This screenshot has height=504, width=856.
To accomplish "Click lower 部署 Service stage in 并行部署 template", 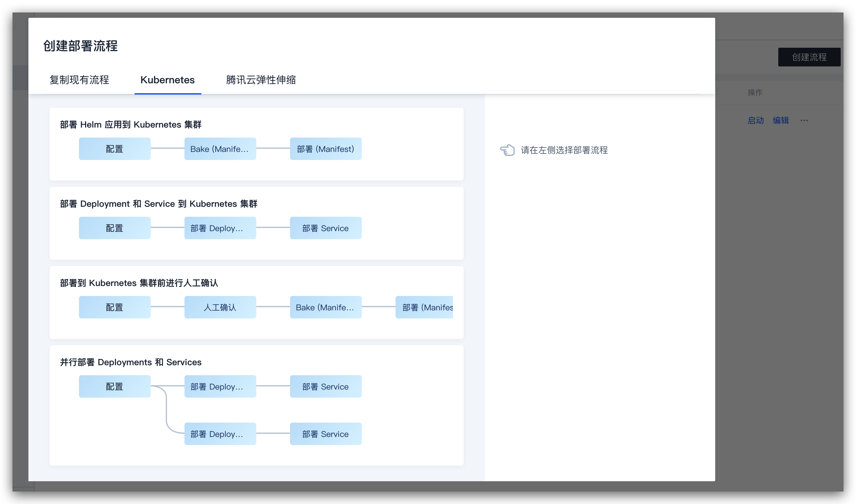I will tap(325, 434).
